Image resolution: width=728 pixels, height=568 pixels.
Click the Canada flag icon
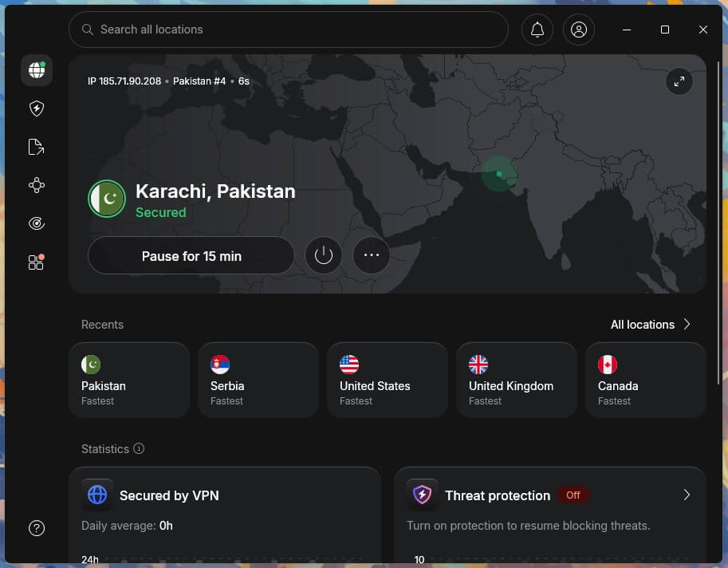click(608, 365)
